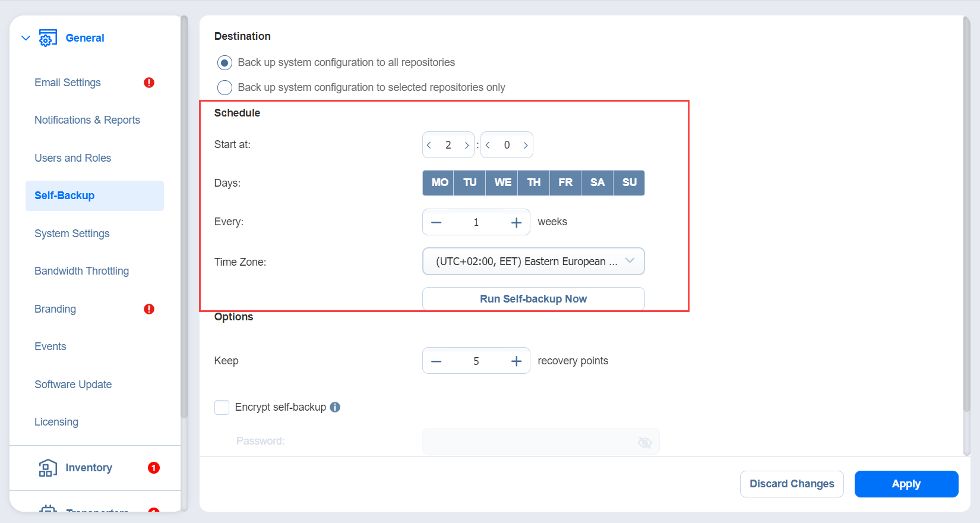
Task: Select back up to all repositories option
Action: click(225, 62)
